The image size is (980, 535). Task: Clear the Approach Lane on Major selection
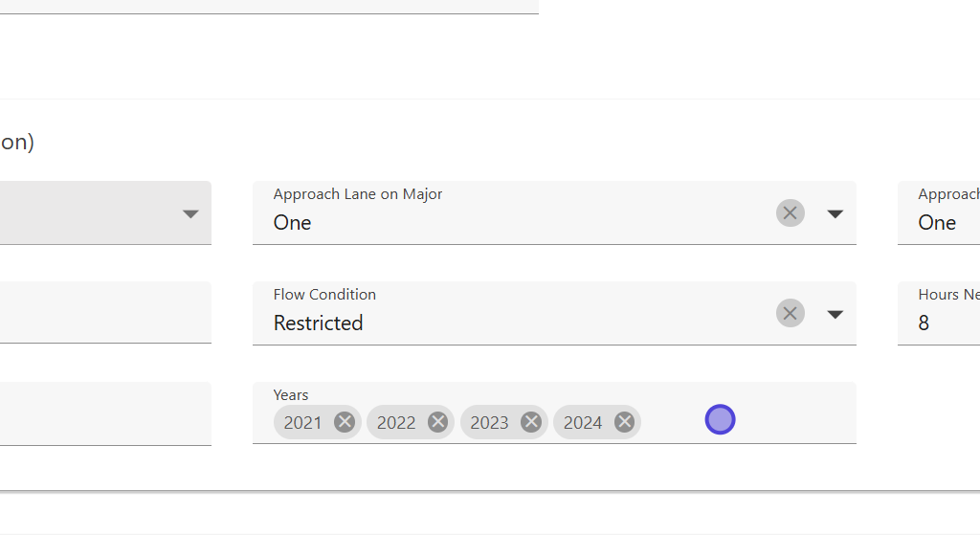(x=790, y=212)
